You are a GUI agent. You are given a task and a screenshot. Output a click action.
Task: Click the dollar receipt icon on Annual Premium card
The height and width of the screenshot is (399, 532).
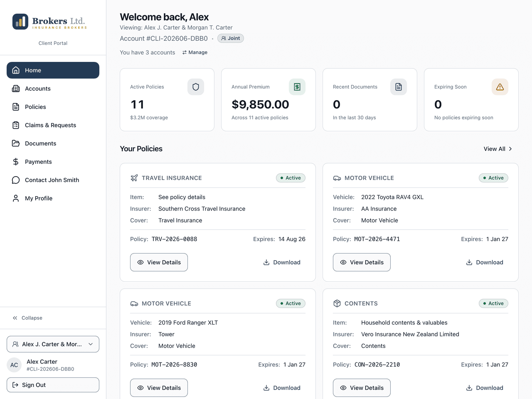(x=297, y=87)
